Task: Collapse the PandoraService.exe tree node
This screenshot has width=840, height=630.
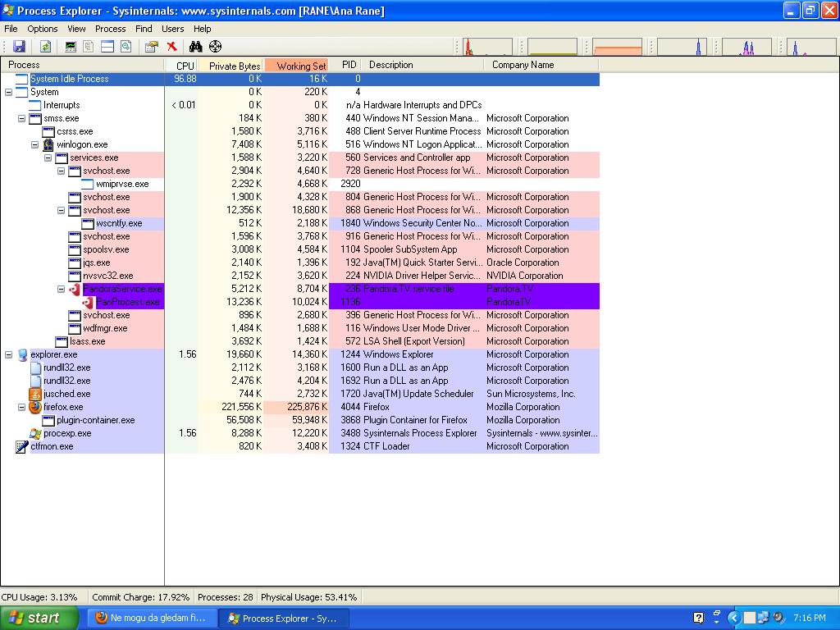Action: (x=62, y=289)
